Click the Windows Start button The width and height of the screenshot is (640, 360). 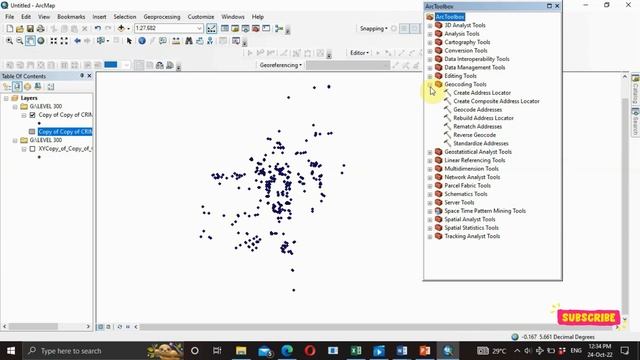[x=11, y=351]
